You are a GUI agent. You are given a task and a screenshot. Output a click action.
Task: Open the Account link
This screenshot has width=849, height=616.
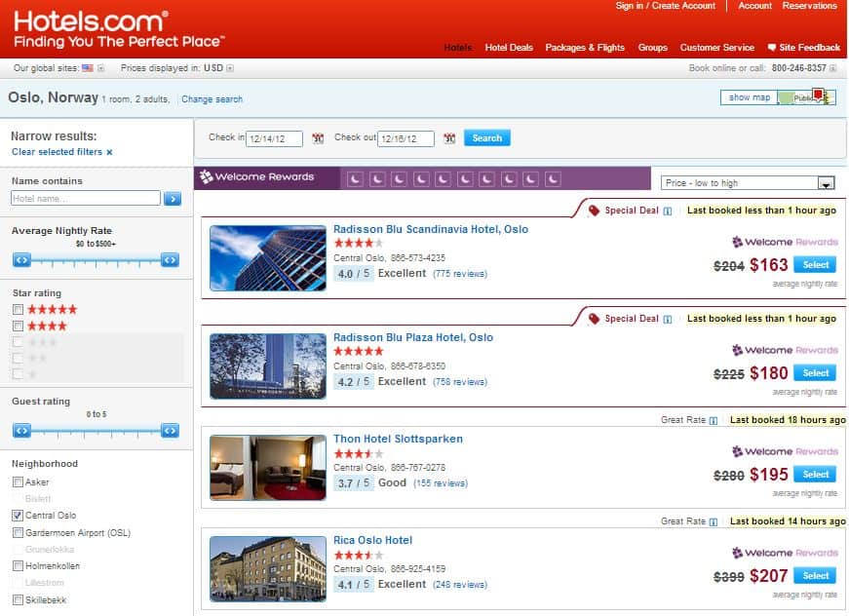(754, 6)
